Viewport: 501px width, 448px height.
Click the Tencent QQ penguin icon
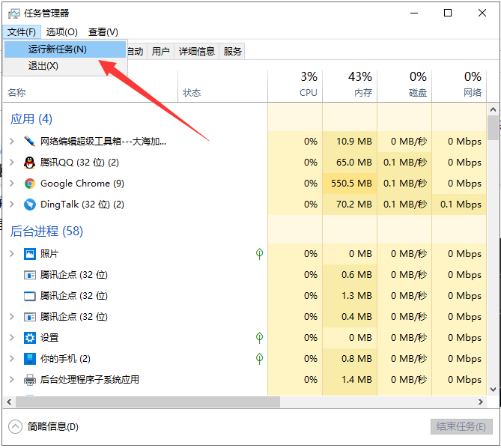[30, 163]
